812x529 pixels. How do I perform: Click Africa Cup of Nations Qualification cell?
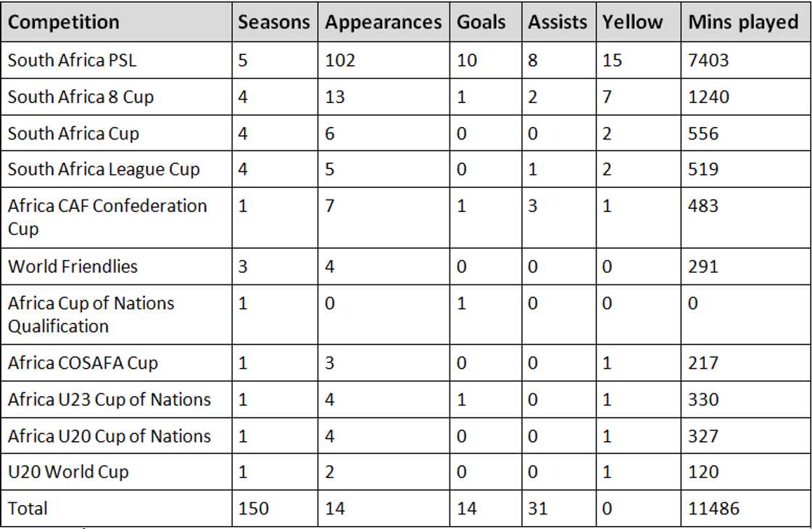pyautogui.click(x=91, y=313)
